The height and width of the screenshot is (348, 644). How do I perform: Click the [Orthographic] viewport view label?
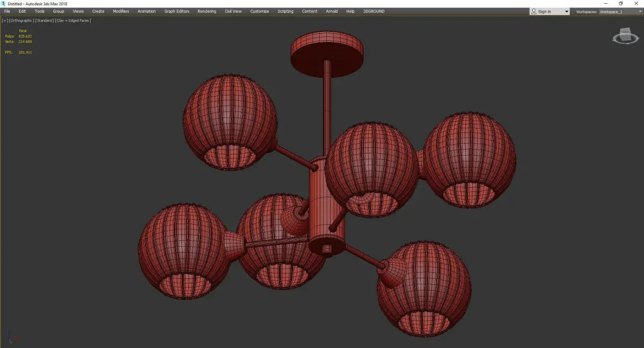coord(21,20)
